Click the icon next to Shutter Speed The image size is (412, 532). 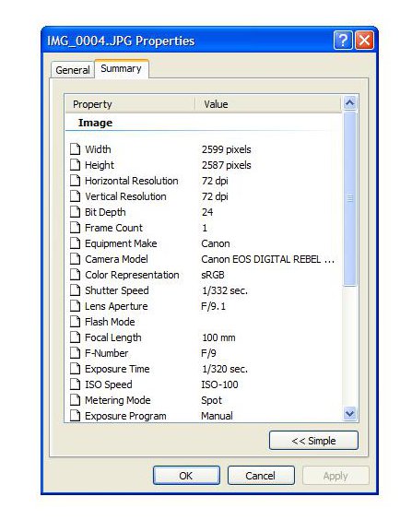(x=75, y=290)
